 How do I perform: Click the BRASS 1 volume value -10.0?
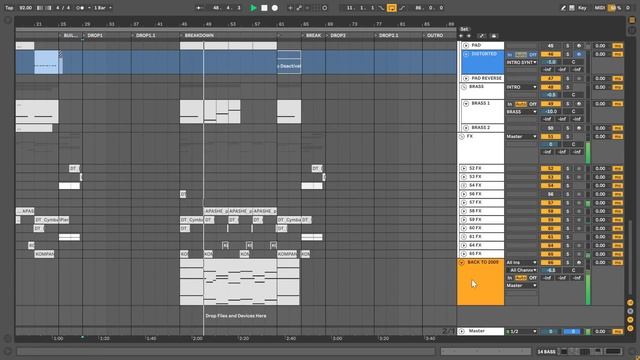(551, 112)
